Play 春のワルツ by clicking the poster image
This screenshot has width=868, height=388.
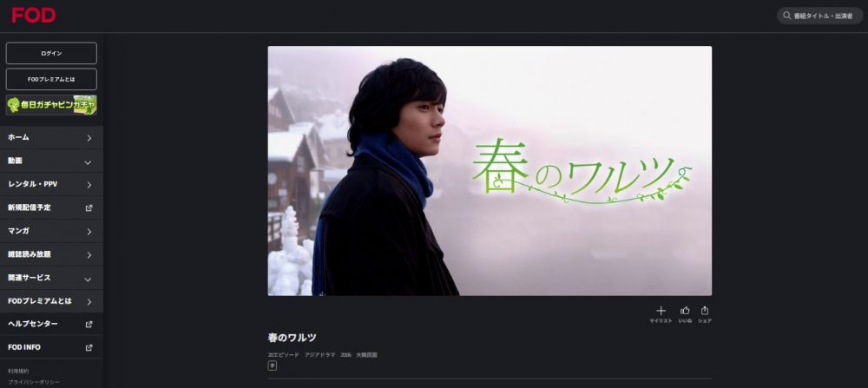click(x=490, y=170)
